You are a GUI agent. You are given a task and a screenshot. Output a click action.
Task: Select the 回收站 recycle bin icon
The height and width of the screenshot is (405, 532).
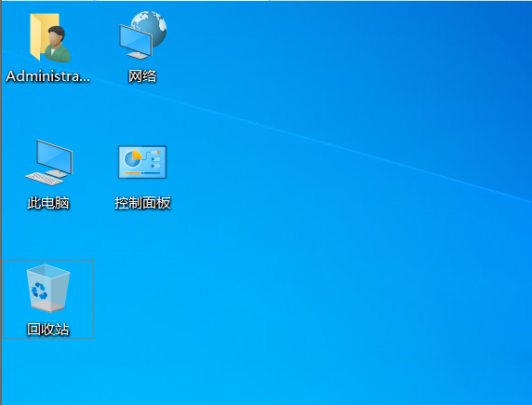point(48,289)
